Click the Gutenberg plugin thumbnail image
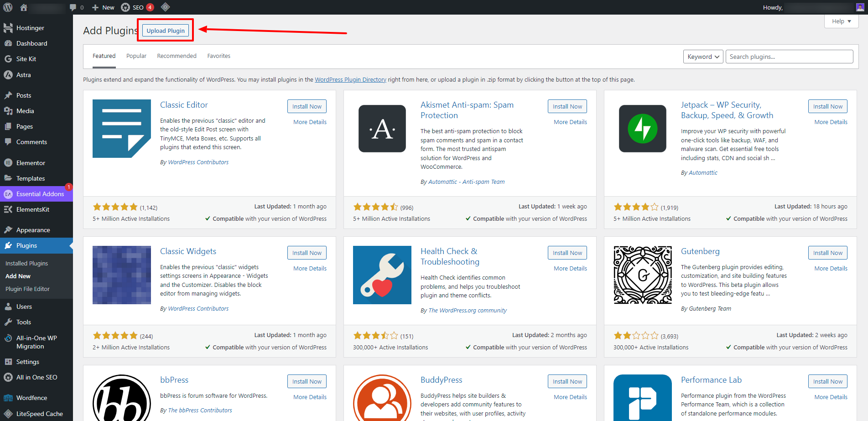868x421 pixels. pos(642,275)
